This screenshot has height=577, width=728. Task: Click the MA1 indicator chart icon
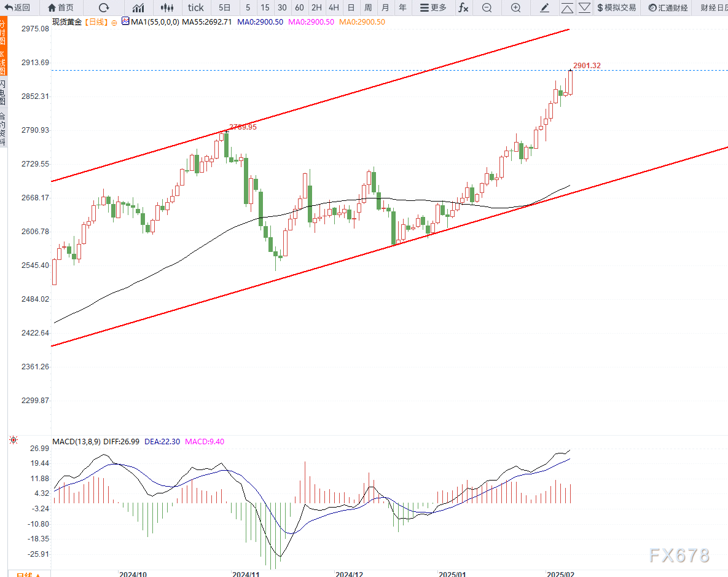click(x=125, y=21)
